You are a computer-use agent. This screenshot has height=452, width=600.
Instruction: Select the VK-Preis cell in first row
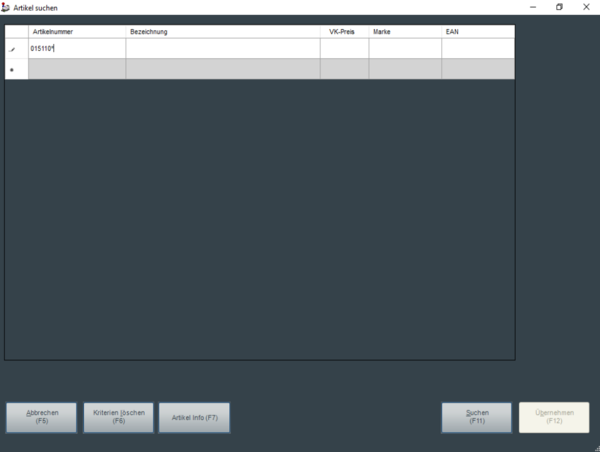pyautogui.click(x=344, y=49)
